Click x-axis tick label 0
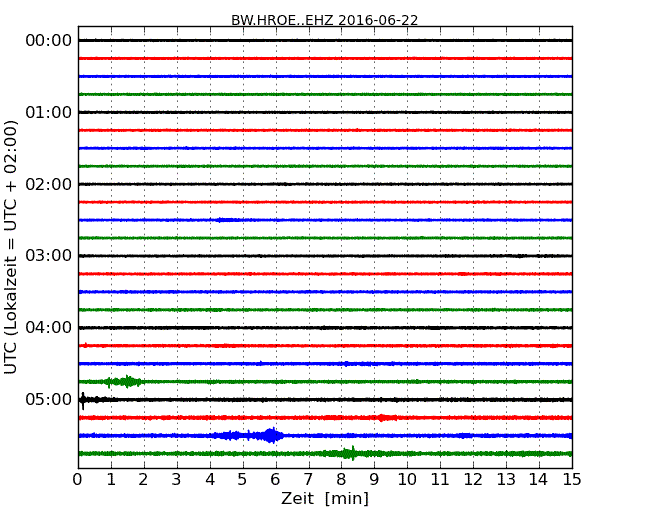The height and width of the screenshot is (520, 650). point(78,480)
